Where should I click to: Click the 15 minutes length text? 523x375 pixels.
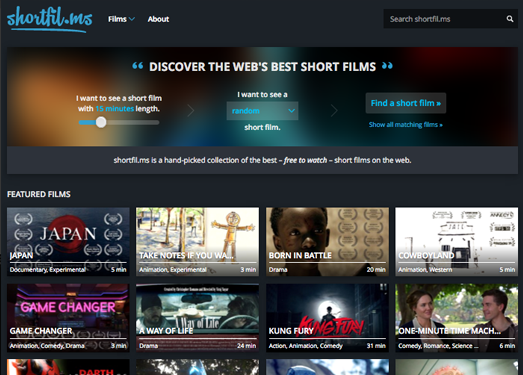114,109
